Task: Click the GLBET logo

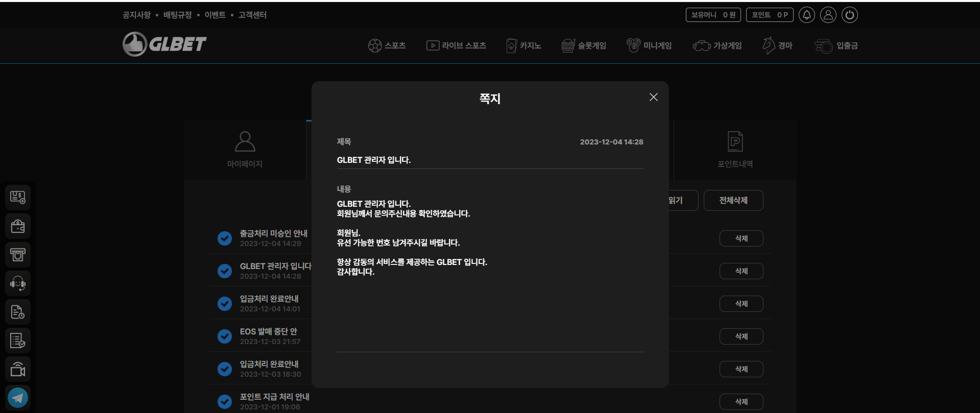Action: point(164,44)
